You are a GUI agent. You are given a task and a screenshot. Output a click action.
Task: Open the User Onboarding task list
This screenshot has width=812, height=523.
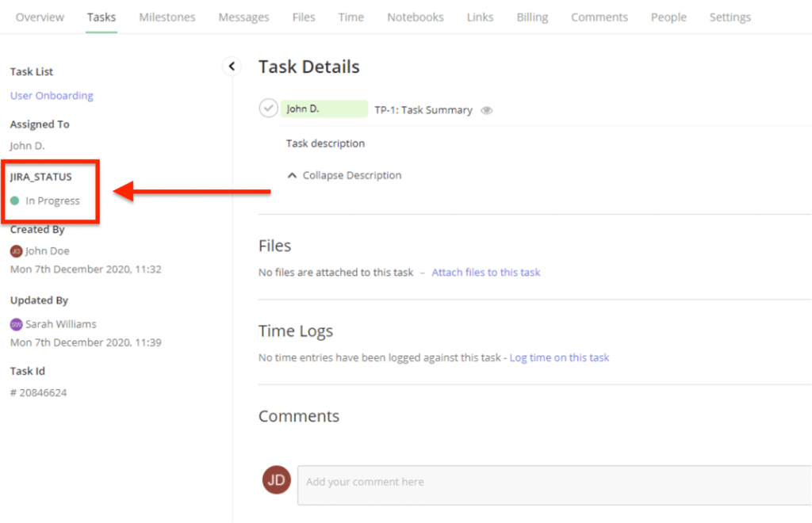[52, 96]
